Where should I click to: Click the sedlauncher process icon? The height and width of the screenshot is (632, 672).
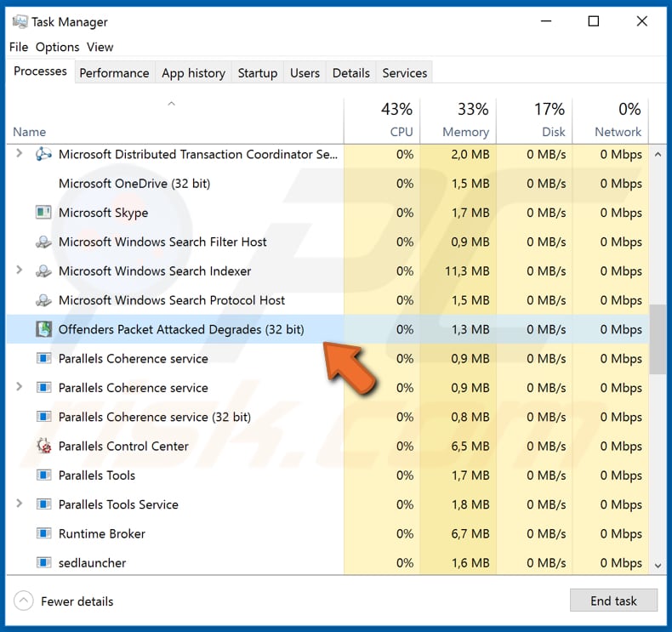(43, 562)
